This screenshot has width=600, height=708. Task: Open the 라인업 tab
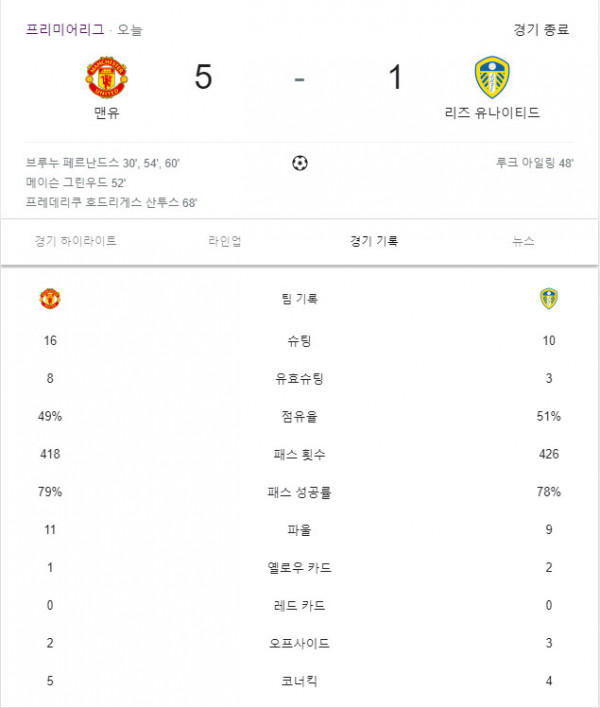point(225,241)
